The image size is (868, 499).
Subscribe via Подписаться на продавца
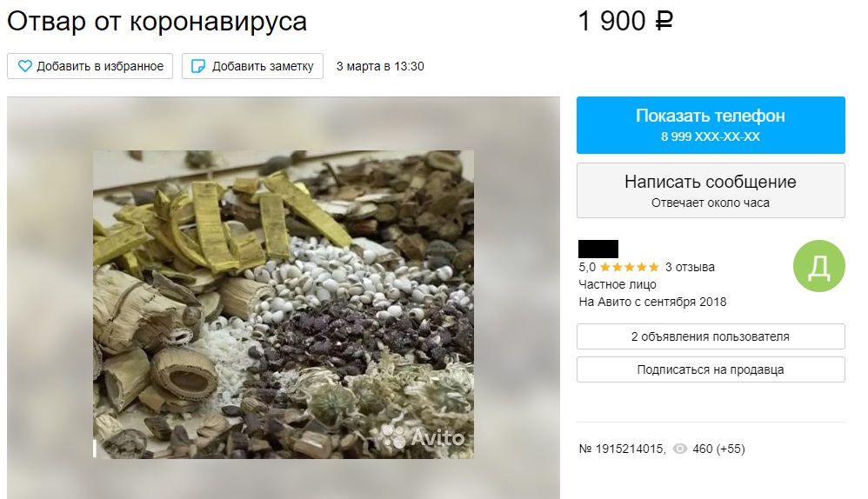[711, 369]
